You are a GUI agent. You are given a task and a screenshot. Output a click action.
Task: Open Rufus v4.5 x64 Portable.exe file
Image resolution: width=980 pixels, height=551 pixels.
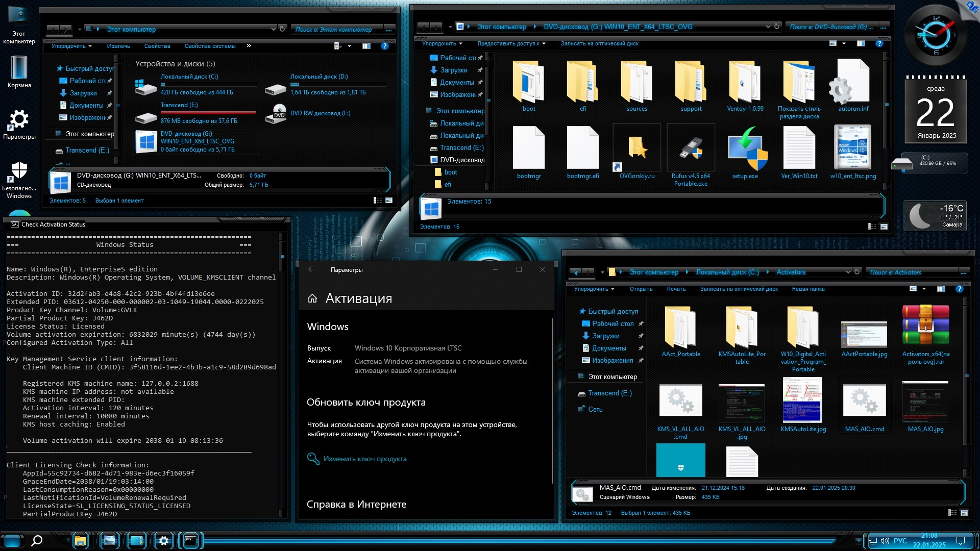coord(691,148)
